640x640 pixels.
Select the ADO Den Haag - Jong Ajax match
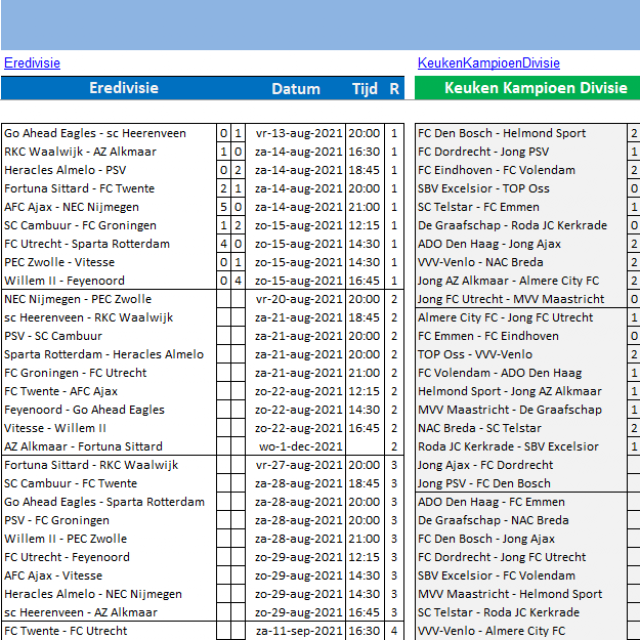489,244
